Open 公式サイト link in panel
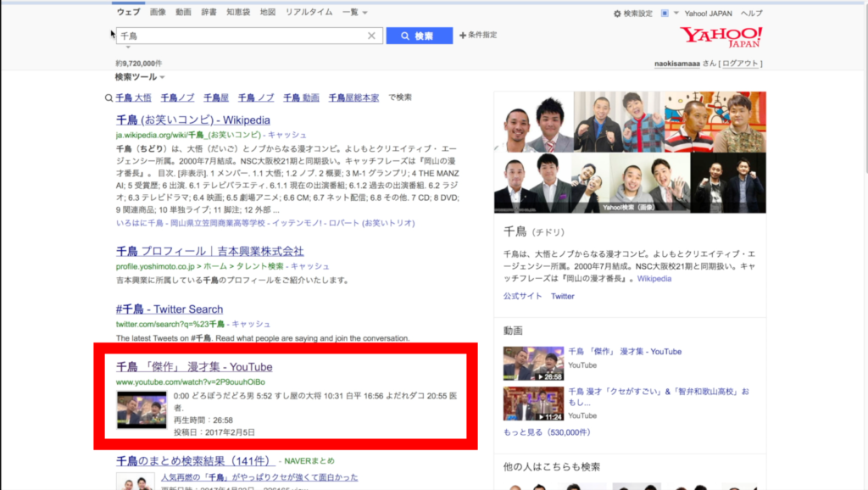Viewport: 868px width, 490px height. click(522, 296)
